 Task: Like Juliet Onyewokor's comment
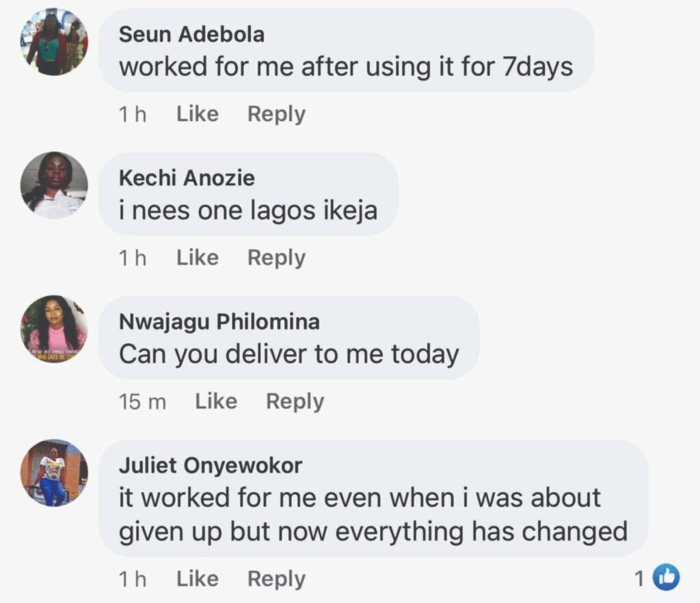[197, 579]
